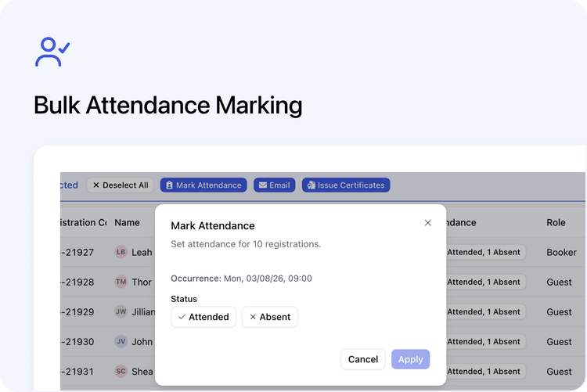Click the attendance badge in the Booker row
The image size is (587, 392).
[485, 252]
